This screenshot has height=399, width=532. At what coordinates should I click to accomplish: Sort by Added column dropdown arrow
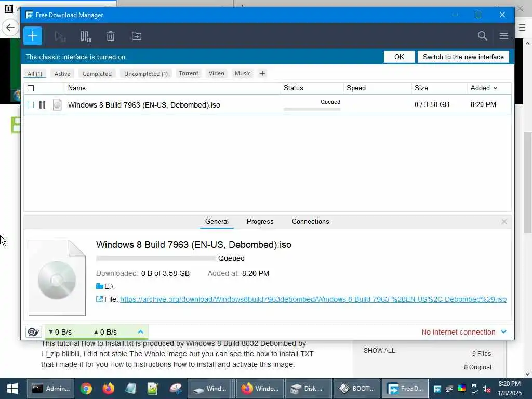click(x=495, y=88)
